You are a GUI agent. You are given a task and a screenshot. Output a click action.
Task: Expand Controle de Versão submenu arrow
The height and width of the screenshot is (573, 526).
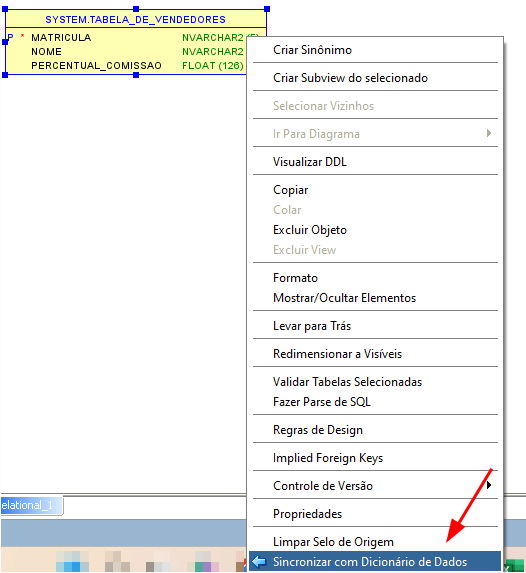click(x=489, y=485)
